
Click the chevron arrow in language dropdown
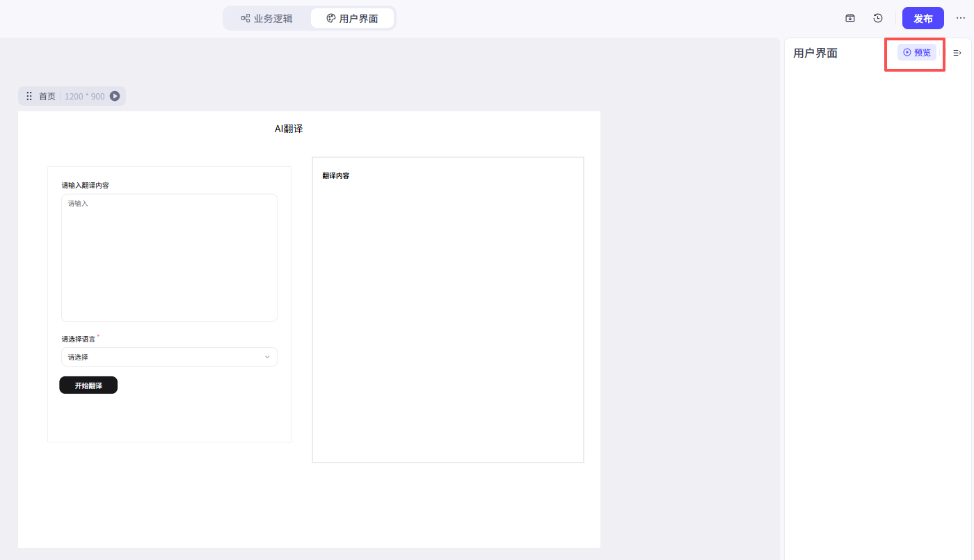pos(267,357)
